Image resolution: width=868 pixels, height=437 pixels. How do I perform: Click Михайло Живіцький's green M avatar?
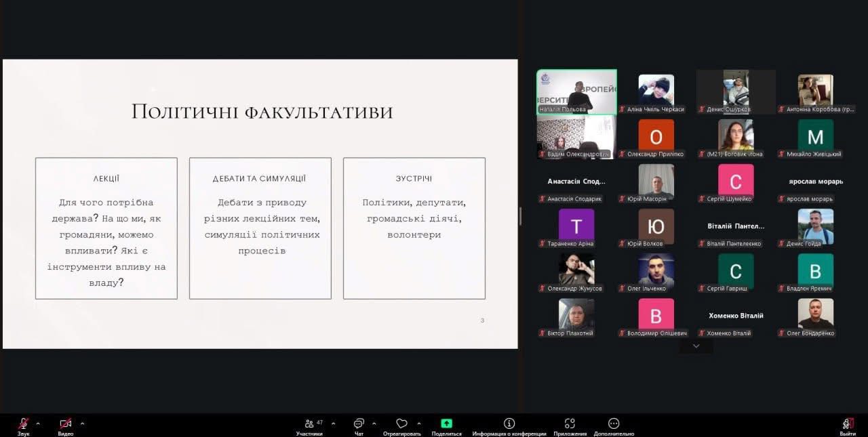pyautogui.click(x=815, y=136)
